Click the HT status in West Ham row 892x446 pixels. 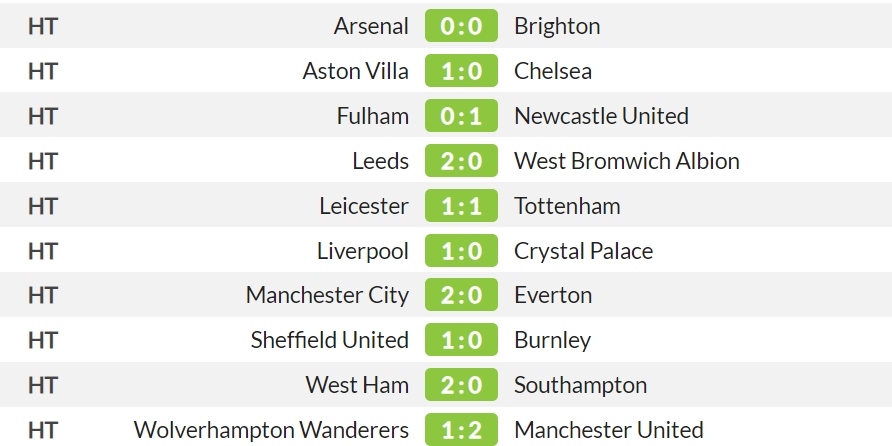point(43,385)
